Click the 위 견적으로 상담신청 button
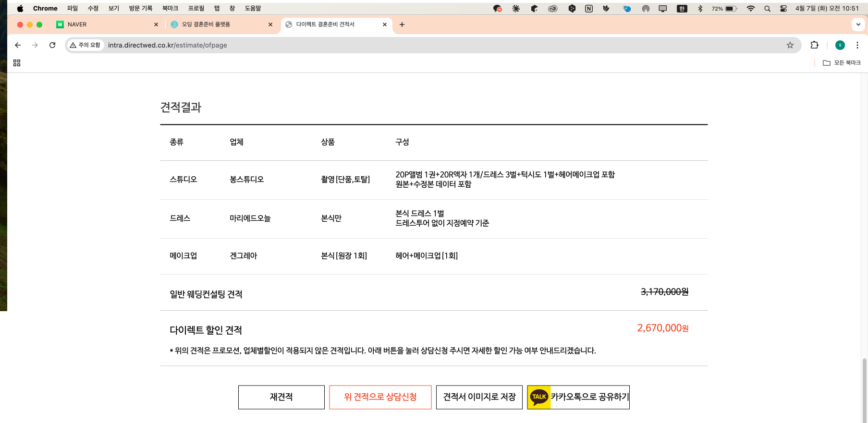868x423 pixels. [380, 397]
